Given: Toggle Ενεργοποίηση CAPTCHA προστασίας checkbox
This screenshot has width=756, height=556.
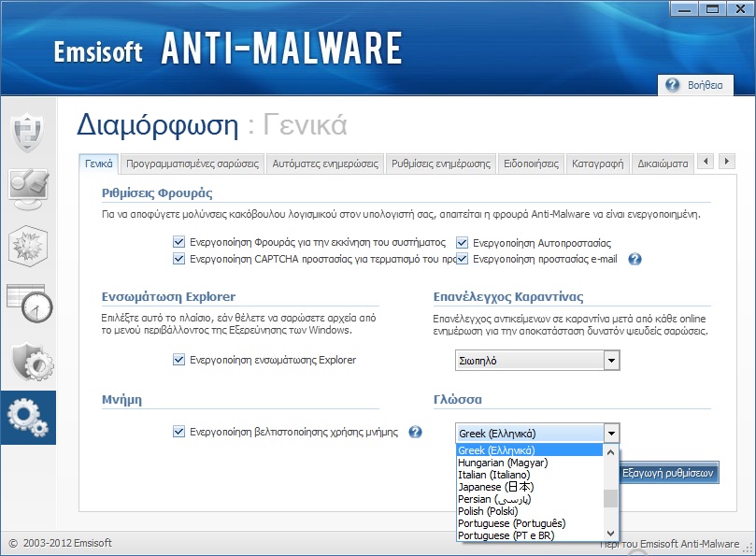Looking at the screenshot, I should 178,259.
